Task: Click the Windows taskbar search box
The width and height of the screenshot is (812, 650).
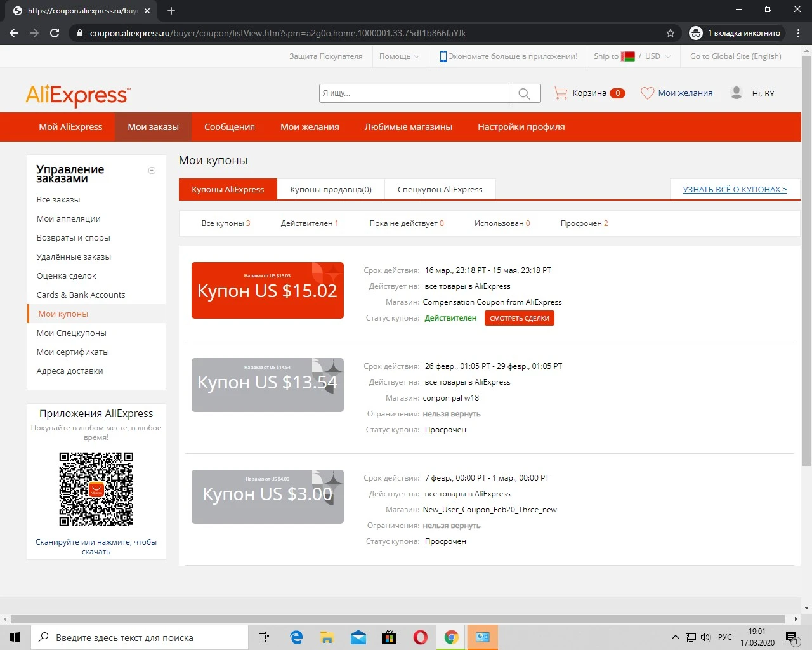Action: click(140, 637)
